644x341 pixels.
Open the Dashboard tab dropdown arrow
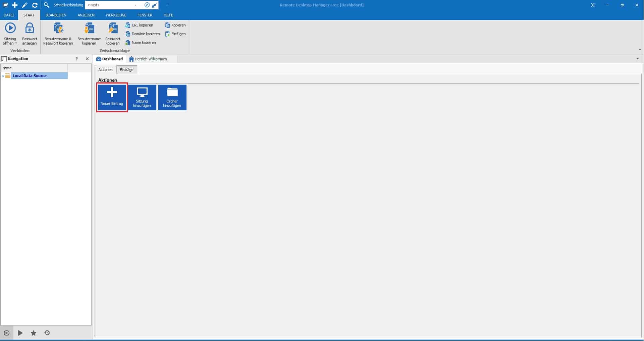pos(637,59)
